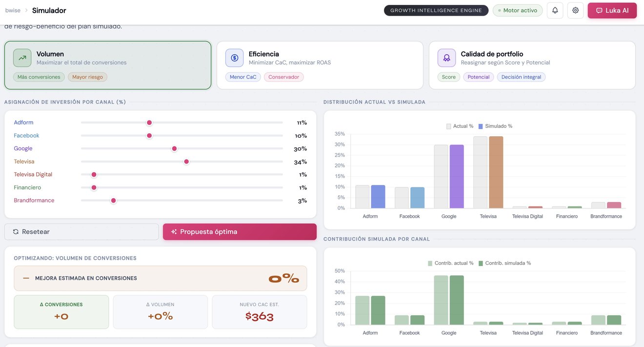The image size is (644, 347).
Task: Open the notifications bell icon
Action: (x=555, y=10)
